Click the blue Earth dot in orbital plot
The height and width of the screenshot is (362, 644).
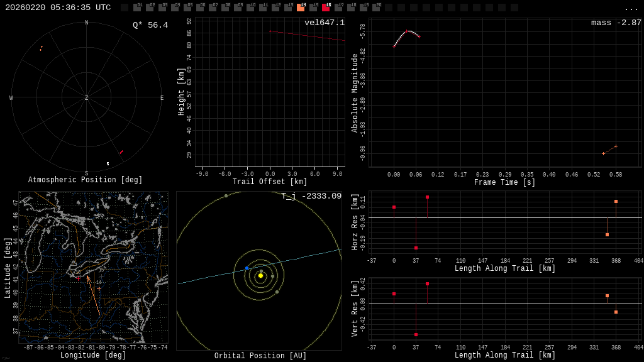click(x=247, y=268)
